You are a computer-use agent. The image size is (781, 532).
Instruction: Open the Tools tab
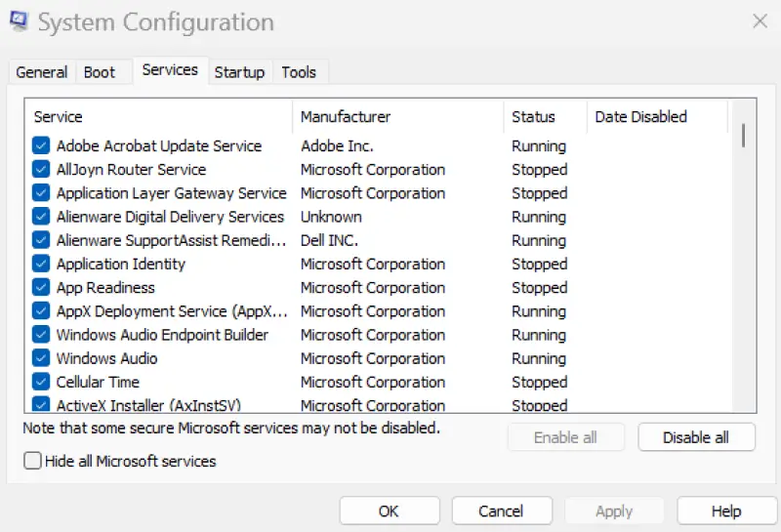click(299, 72)
